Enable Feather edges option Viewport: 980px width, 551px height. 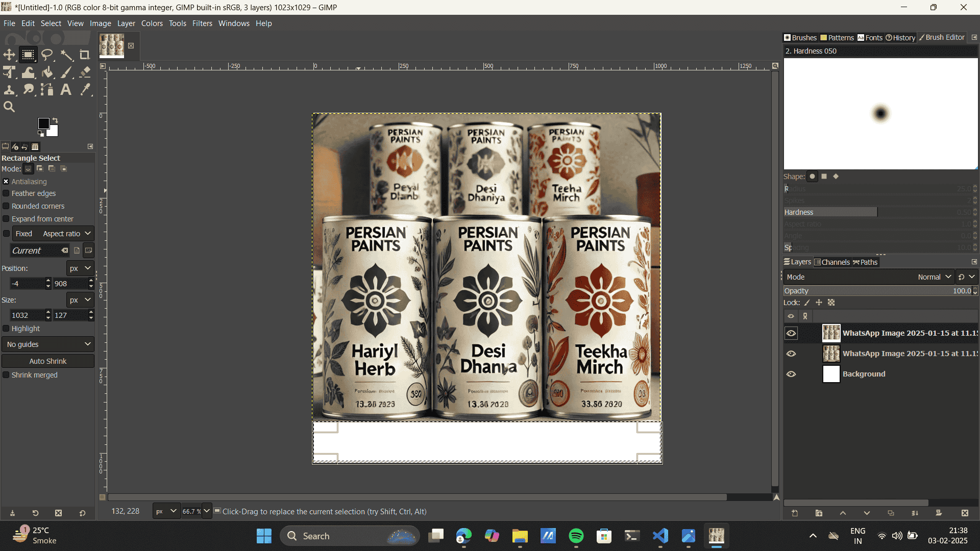(6, 193)
